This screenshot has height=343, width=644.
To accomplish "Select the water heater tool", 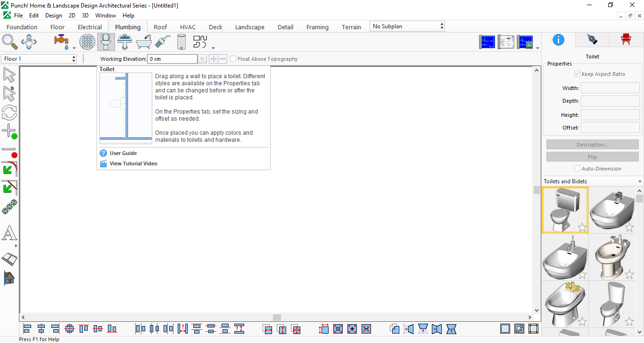I will tap(182, 41).
